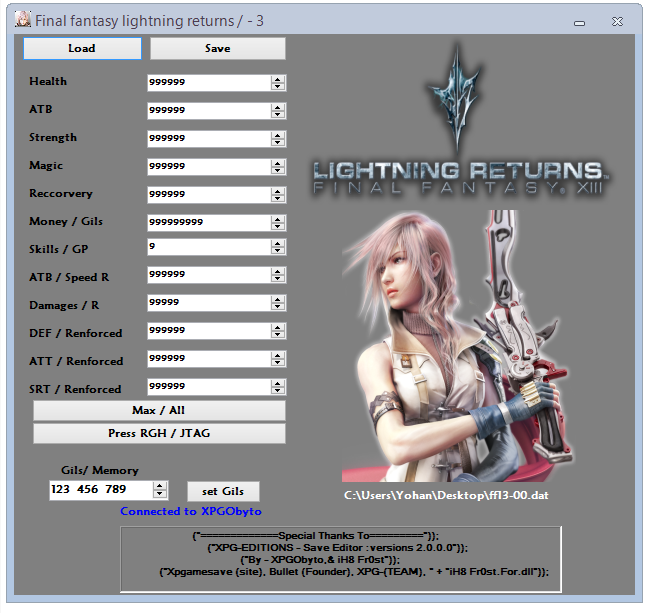Increase Gils/ Memory spinner value
This screenshot has height=613, width=650.
coord(160,485)
